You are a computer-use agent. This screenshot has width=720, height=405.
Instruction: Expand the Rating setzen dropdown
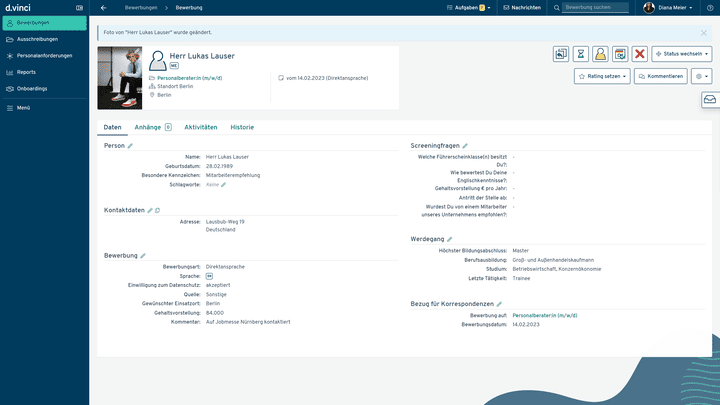click(602, 76)
